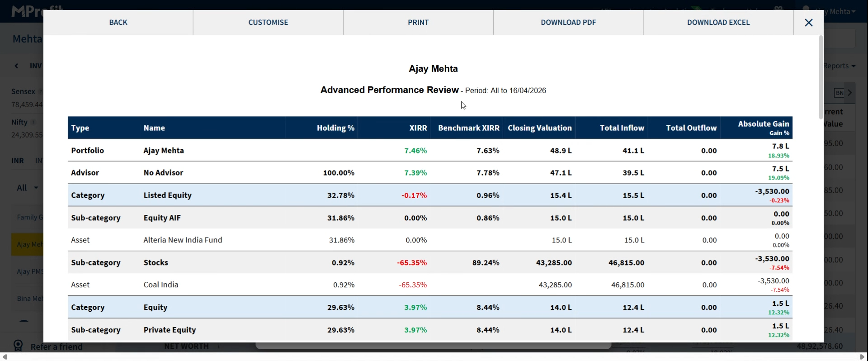Download the report as Excel

point(718,23)
